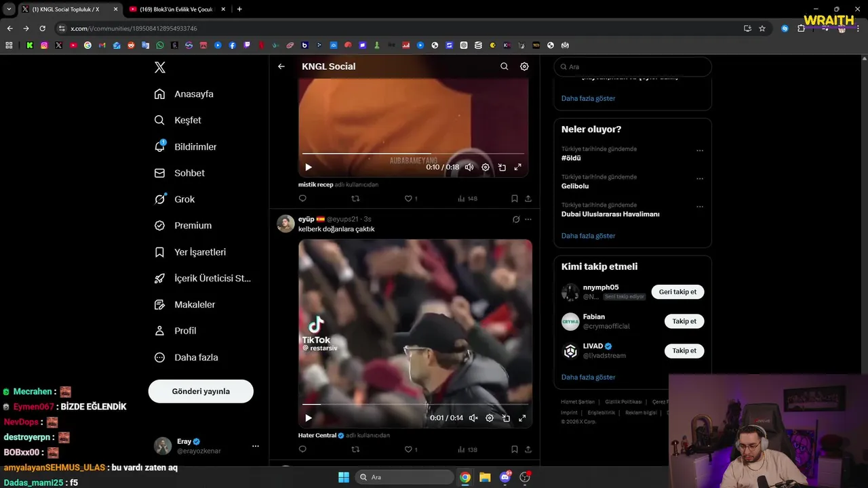Follow LIVAD @livadstream

pyautogui.click(x=684, y=350)
